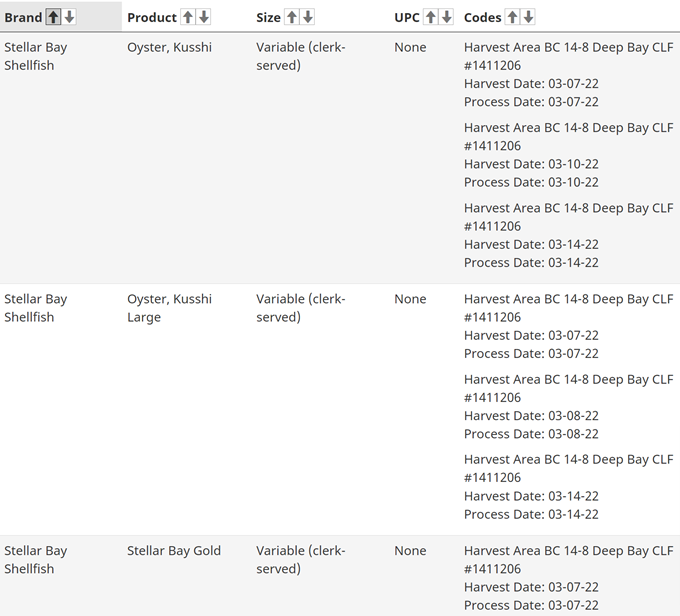Sort Codes column ascending
Screen dimensions: 680x616
pos(512,17)
